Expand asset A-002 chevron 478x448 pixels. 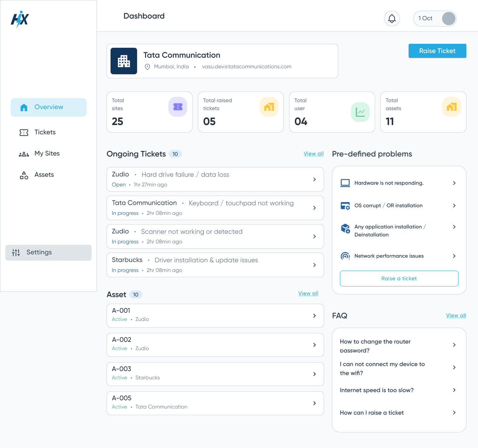pos(314,345)
